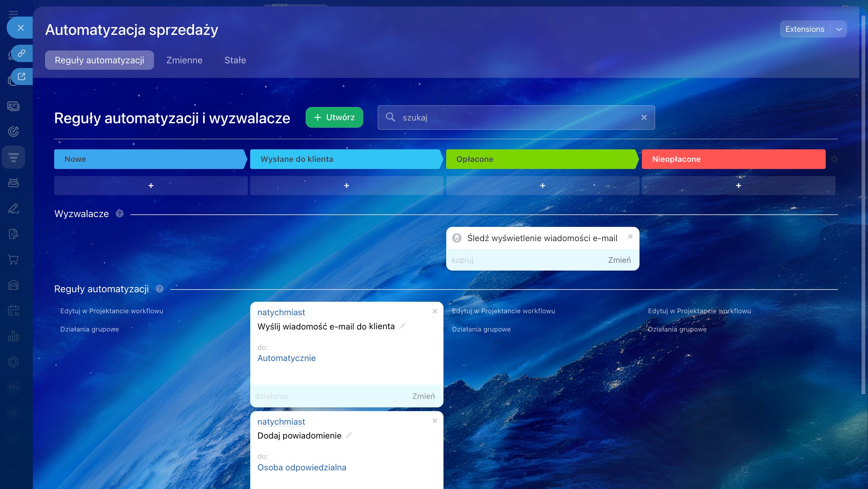The width and height of the screenshot is (868, 489).
Task: Open the shopping cart sidebar icon
Action: 13,260
